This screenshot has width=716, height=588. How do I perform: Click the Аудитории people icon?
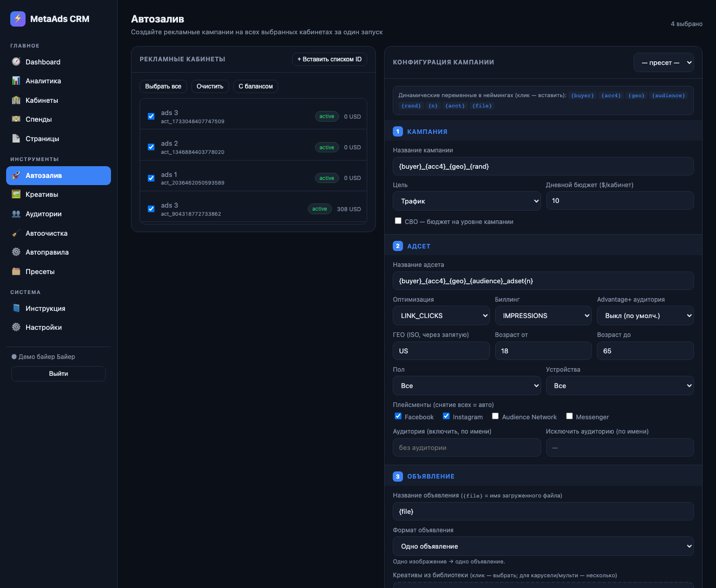click(x=16, y=214)
